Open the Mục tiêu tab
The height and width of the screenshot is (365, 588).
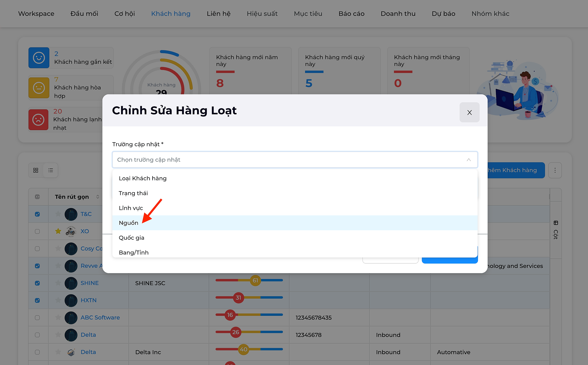pyautogui.click(x=308, y=14)
